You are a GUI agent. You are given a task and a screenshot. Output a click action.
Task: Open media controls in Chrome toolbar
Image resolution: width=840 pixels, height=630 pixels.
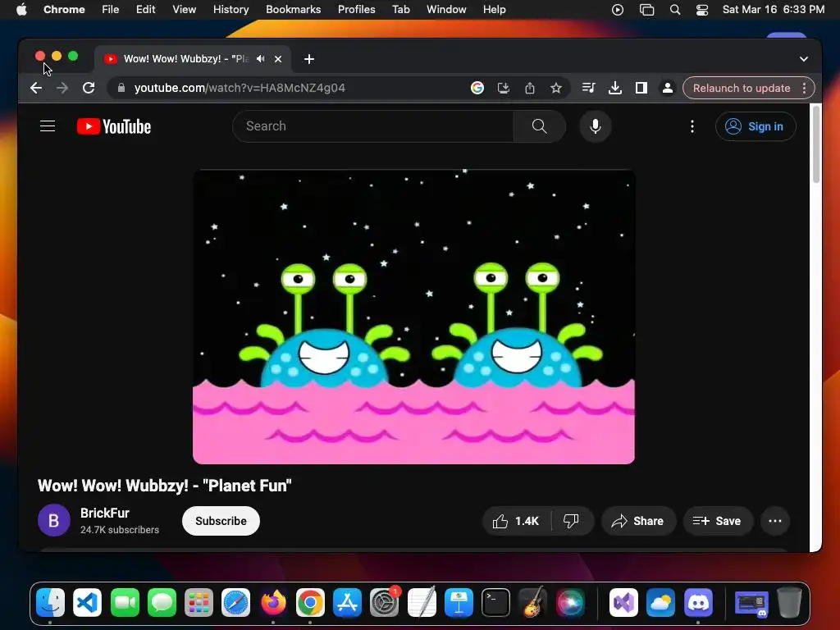click(x=588, y=88)
